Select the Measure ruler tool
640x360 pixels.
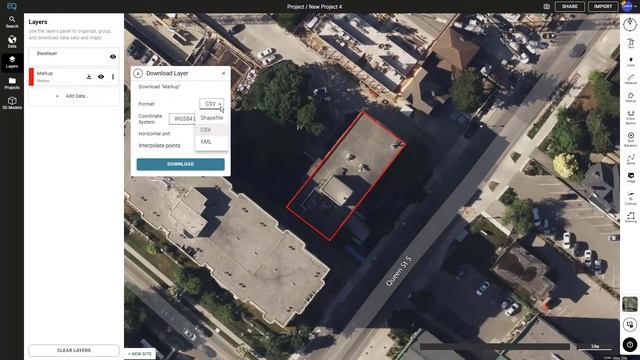click(x=631, y=79)
